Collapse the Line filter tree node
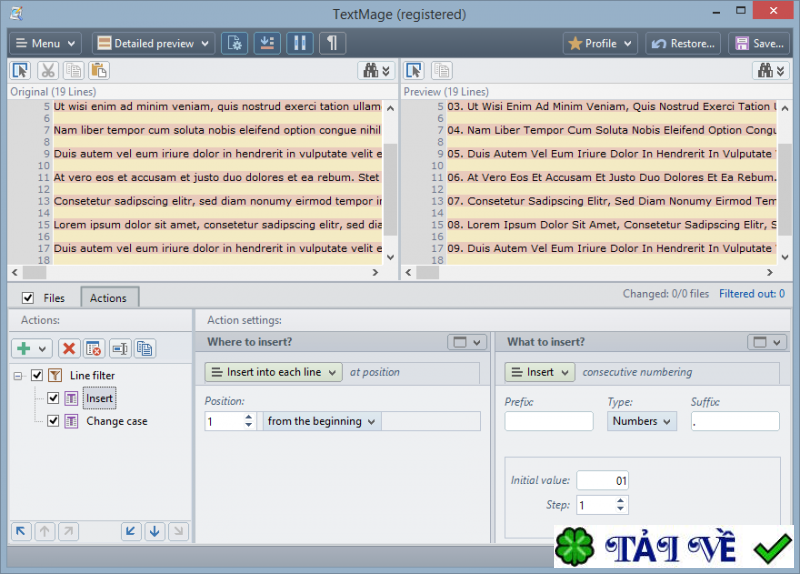Image resolution: width=800 pixels, height=574 pixels. point(19,376)
